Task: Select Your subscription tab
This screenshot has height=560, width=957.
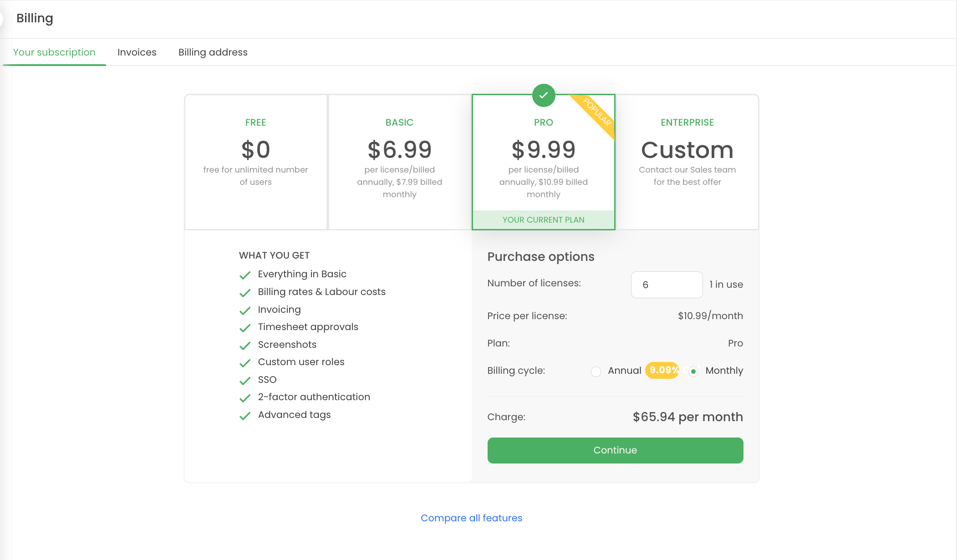Action: [54, 52]
